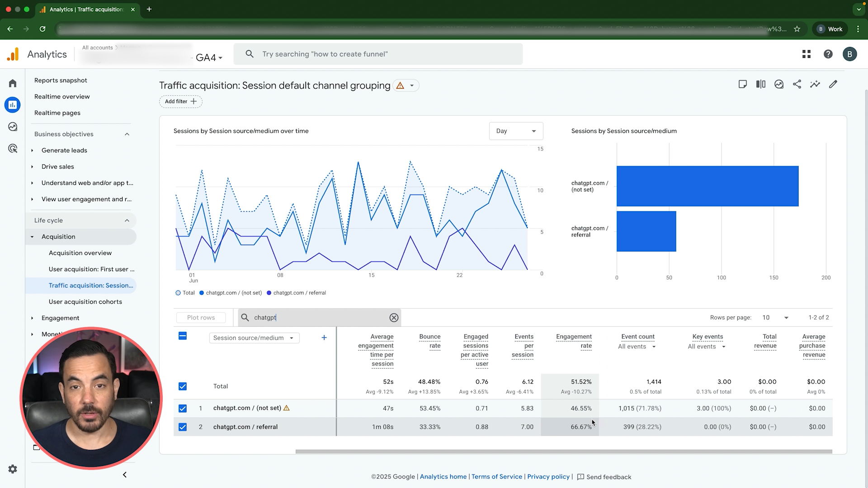Open Admin settings gear icon
This screenshot has height=488, width=868.
coord(13,469)
